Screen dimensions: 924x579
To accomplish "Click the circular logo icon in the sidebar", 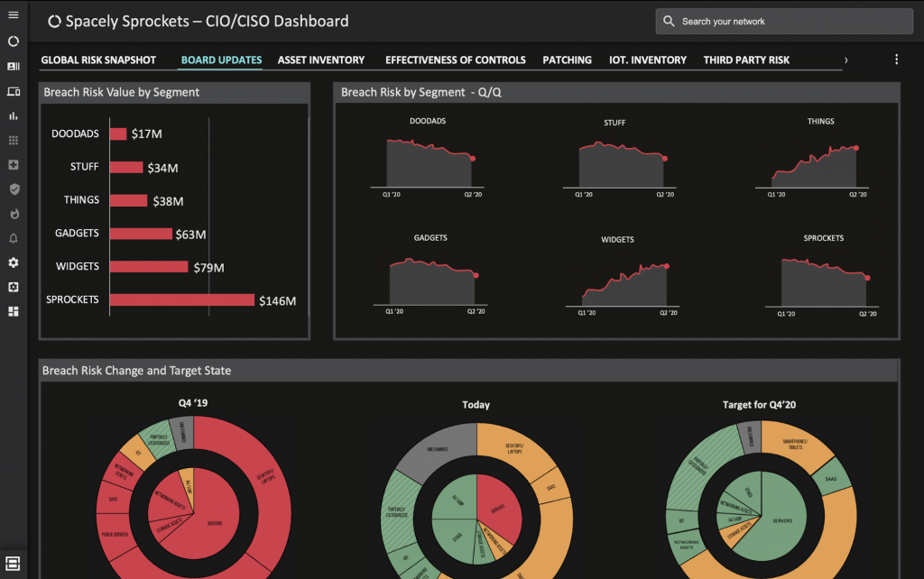I will pos(13,41).
